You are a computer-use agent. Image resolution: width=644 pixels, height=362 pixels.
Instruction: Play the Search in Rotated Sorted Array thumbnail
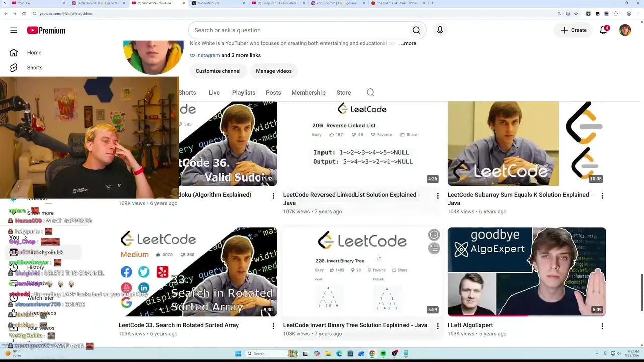click(198, 272)
